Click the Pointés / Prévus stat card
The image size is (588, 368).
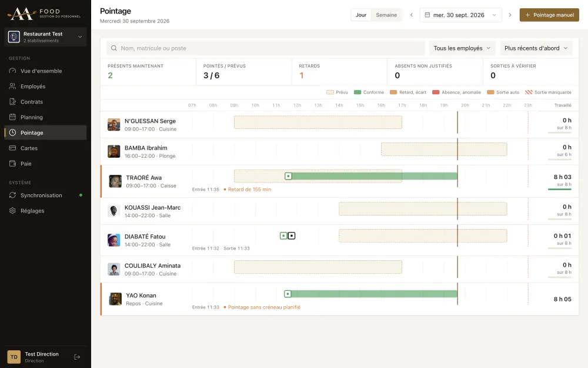[244, 71]
